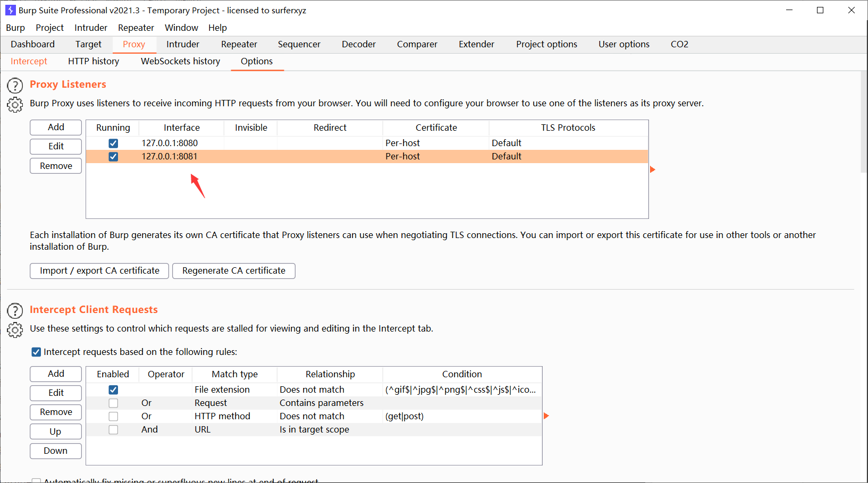This screenshot has width=868, height=483.
Task: Select the 'Is in target scope' rule row
Action: [314, 429]
